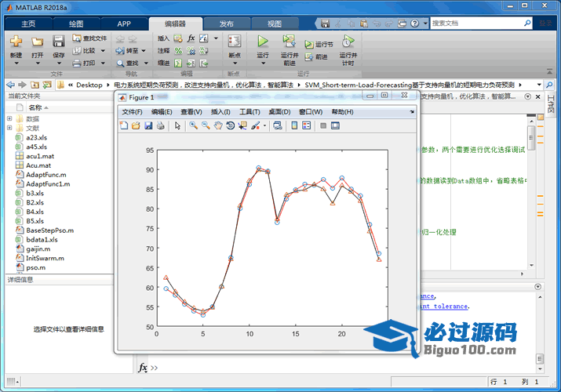Open the 工具(T) menu in Figure 1
The width and height of the screenshot is (561, 392).
250,112
